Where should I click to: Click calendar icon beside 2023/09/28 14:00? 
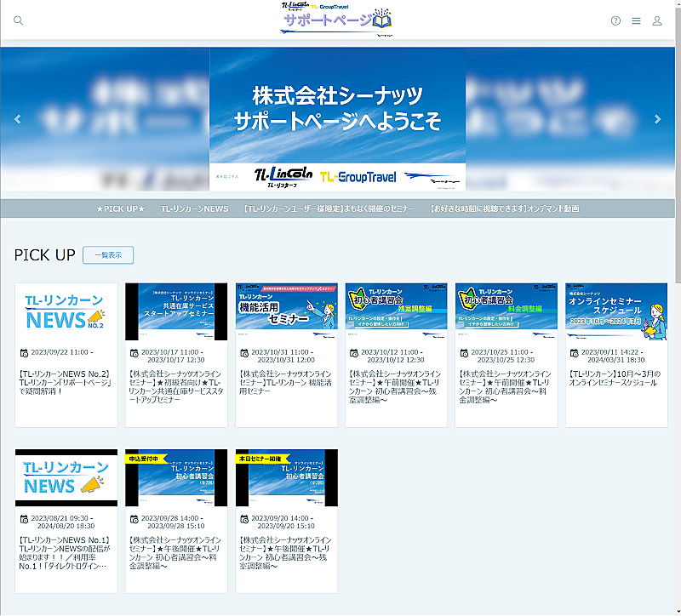pos(134,519)
